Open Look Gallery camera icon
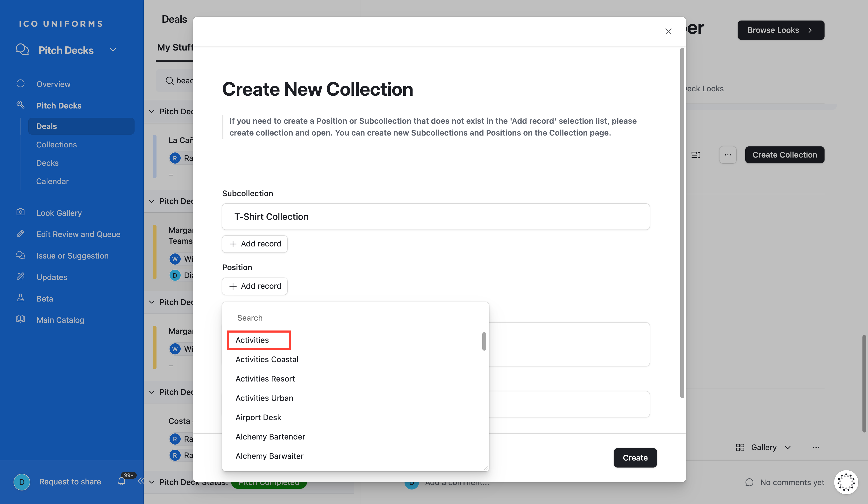The height and width of the screenshot is (504, 868). (x=21, y=212)
